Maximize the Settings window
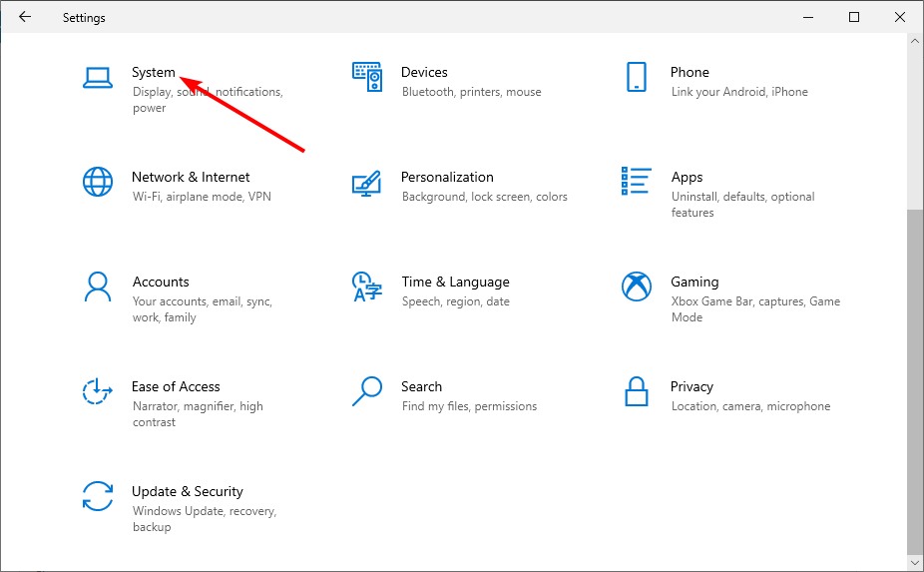The image size is (924, 572). (x=854, y=17)
